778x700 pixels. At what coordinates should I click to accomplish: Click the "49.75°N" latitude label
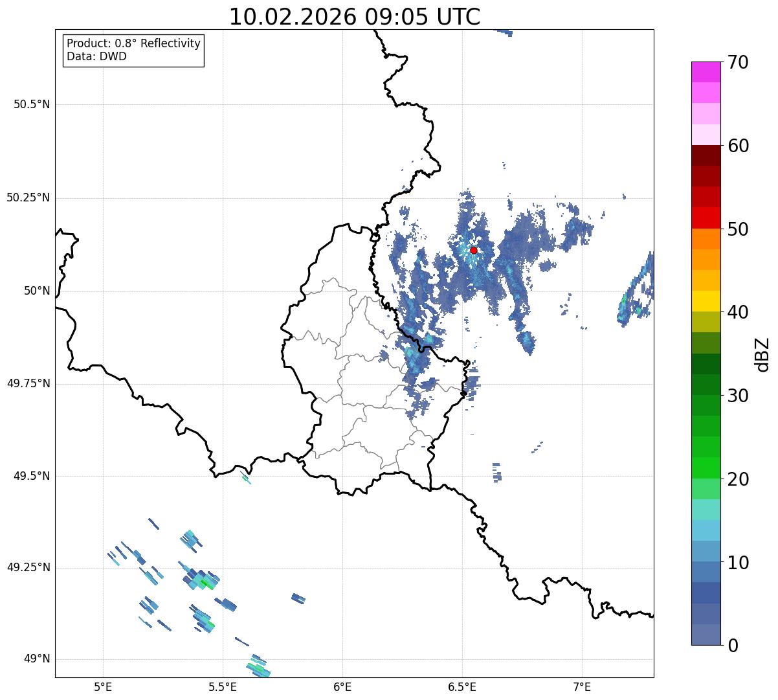[28, 383]
